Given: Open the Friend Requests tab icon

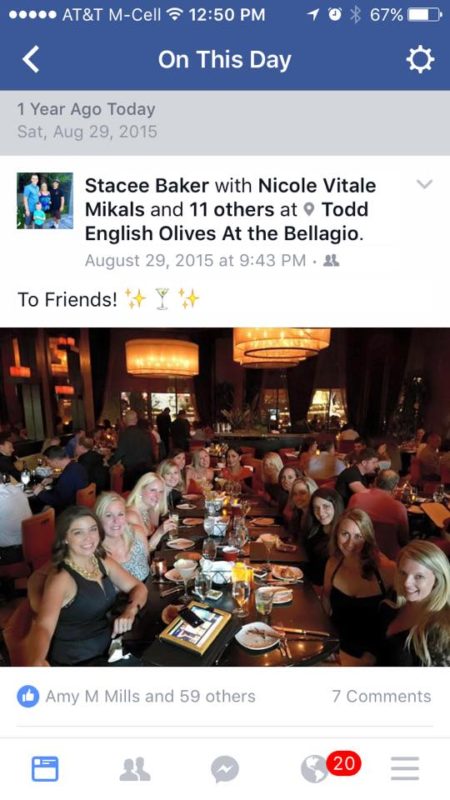Looking at the screenshot, I should 135,769.
